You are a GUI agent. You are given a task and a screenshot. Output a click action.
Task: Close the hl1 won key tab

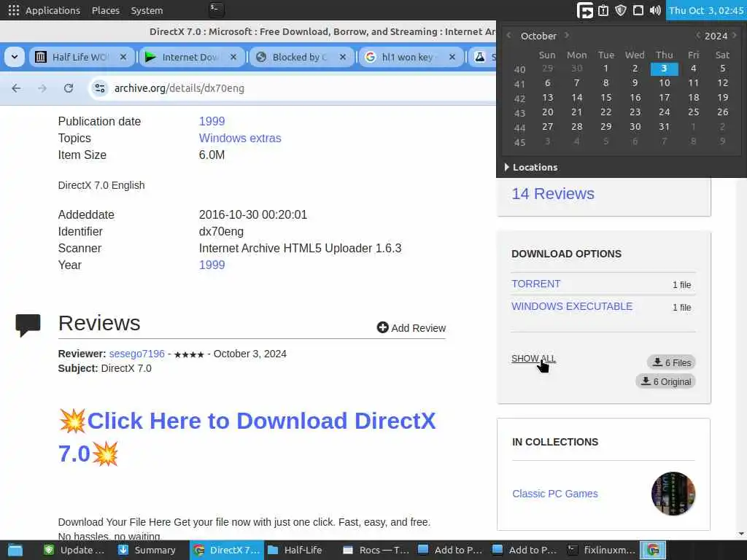click(452, 57)
